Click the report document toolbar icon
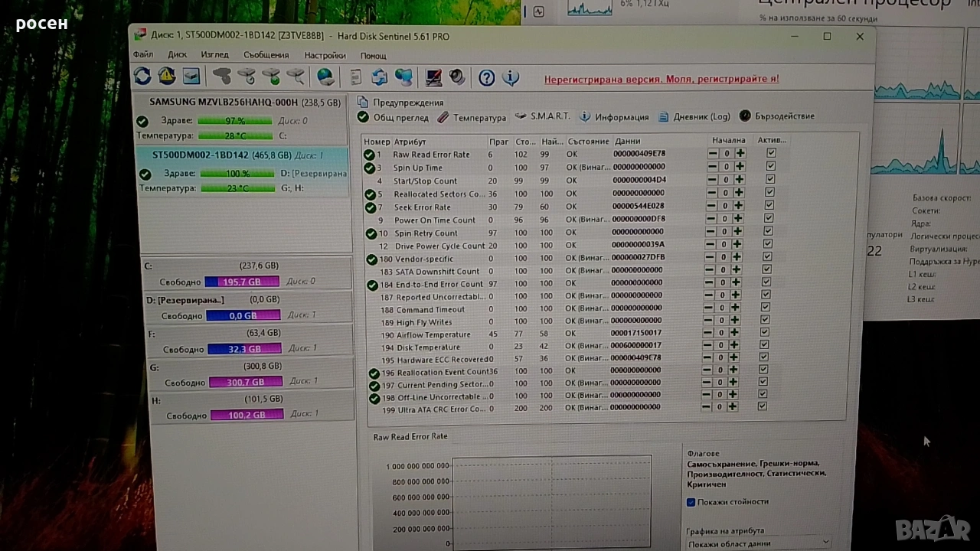Screen dimensions: 980x551 coord(355,77)
